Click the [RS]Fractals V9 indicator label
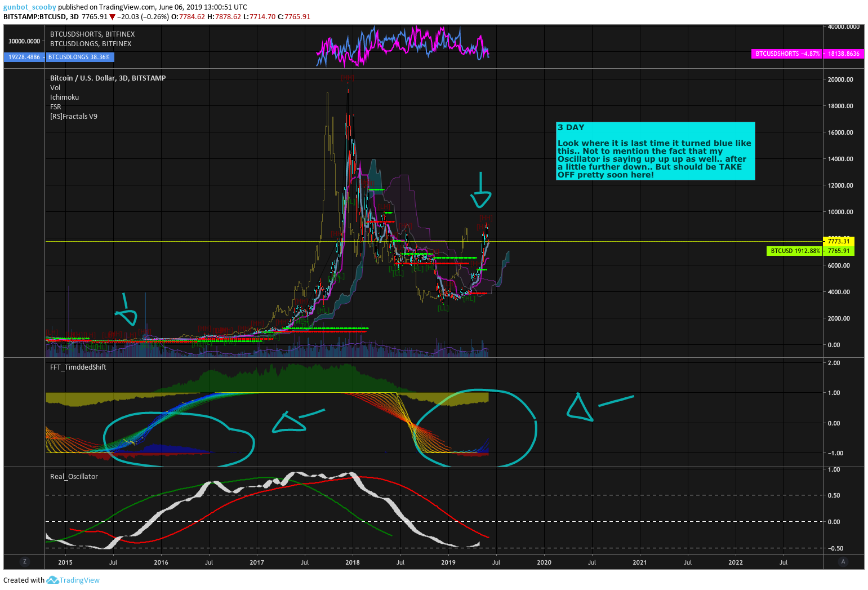The width and height of the screenshot is (868, 590). pos(74,117)
